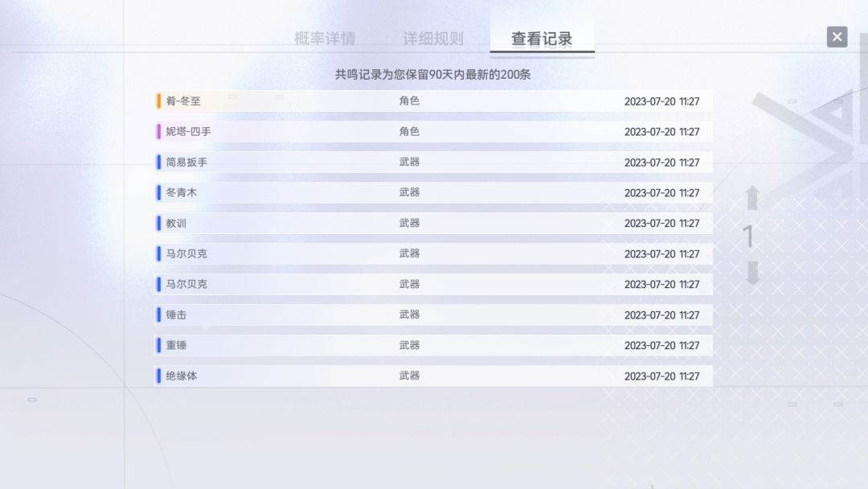Image resolution: width=868 pixels, height=489 pixels.
Task: Open the 详细规则 tab
Action: pos(433,39)
